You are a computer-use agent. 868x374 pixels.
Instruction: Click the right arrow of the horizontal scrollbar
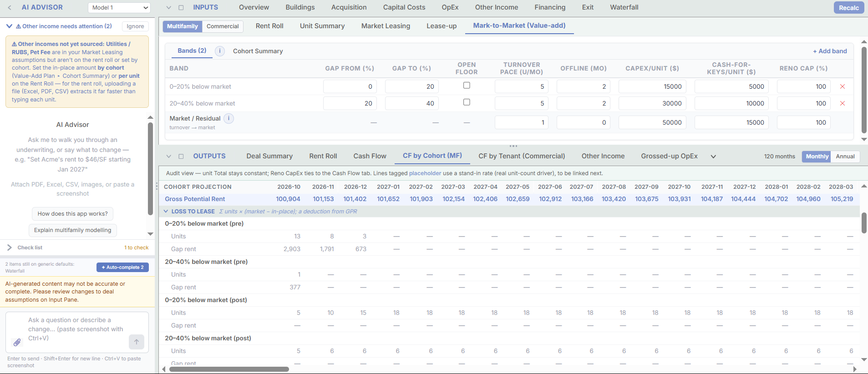tap(855, 369)
